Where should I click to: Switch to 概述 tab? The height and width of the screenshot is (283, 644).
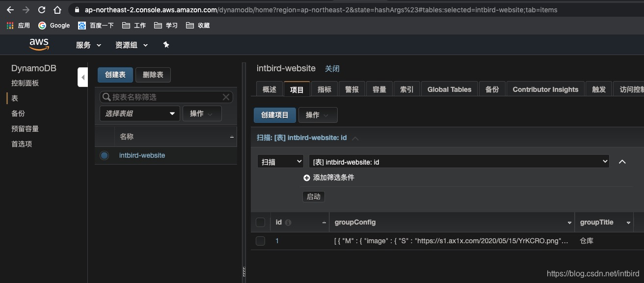269,89
